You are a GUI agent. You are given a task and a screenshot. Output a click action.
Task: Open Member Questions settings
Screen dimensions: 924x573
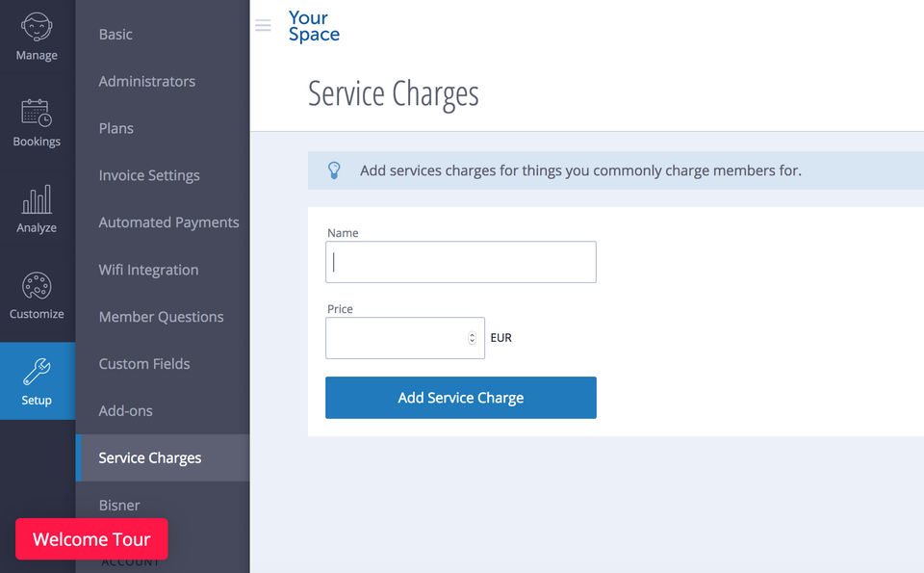pos(161,317)
